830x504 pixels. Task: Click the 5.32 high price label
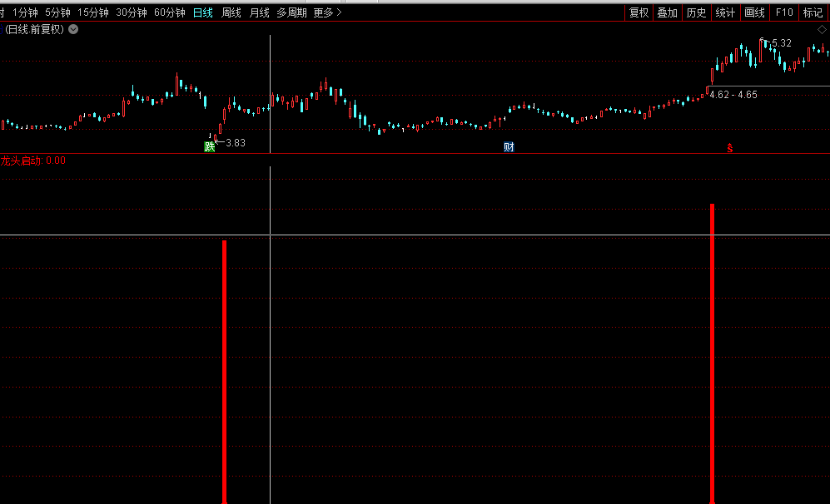782,43
